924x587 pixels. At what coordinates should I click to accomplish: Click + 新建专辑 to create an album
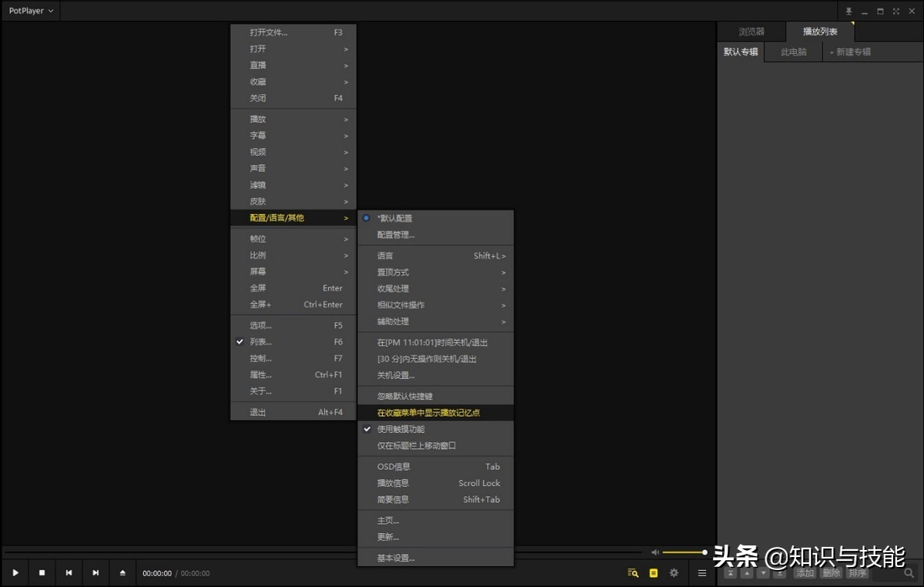coord(850,52)
